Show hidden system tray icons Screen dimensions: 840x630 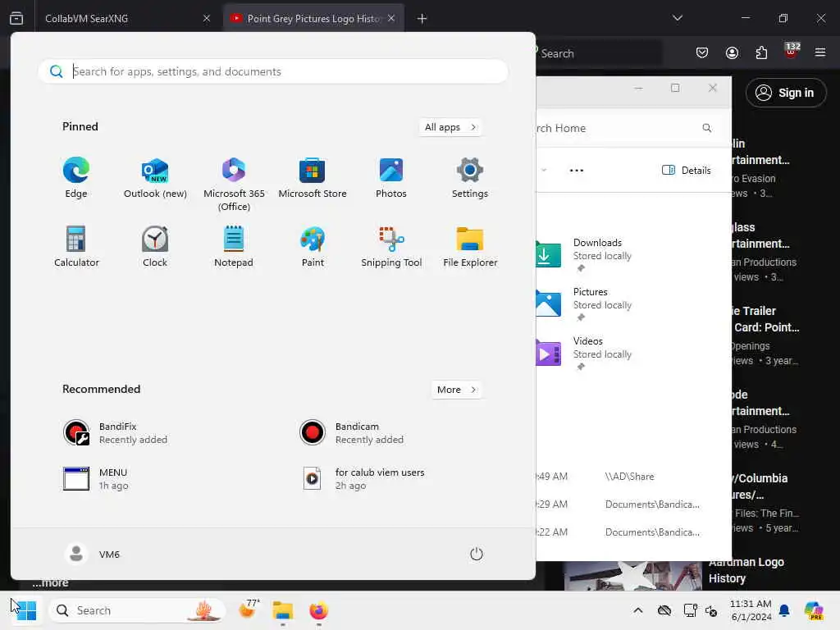coord(638,610)
